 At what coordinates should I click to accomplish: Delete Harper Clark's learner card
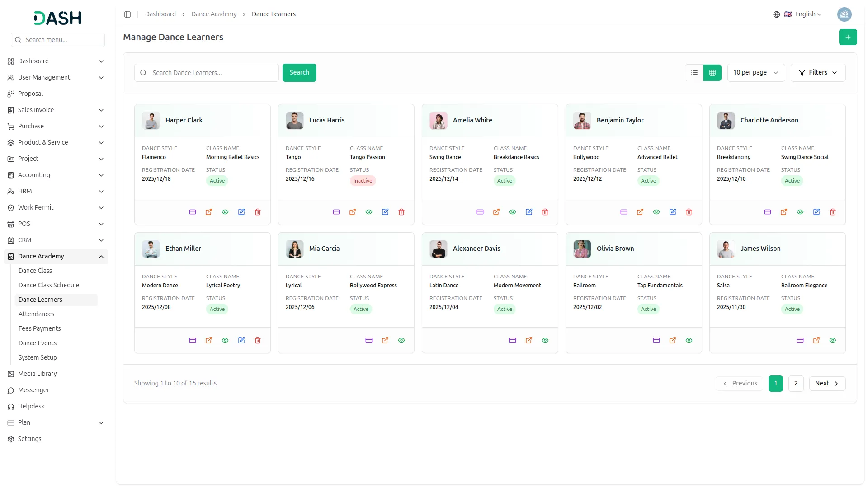click(258, 212)
